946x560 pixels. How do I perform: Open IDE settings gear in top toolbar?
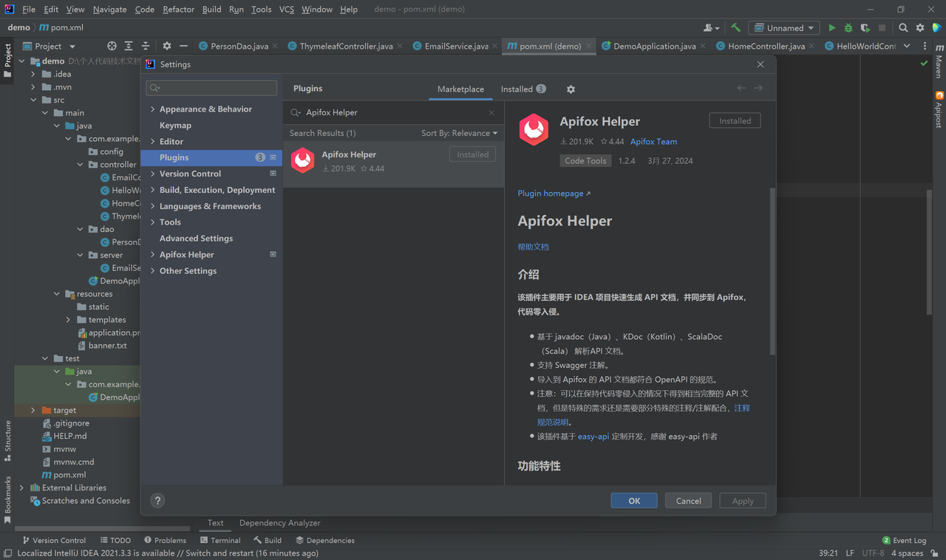click(x=920, y=27)
